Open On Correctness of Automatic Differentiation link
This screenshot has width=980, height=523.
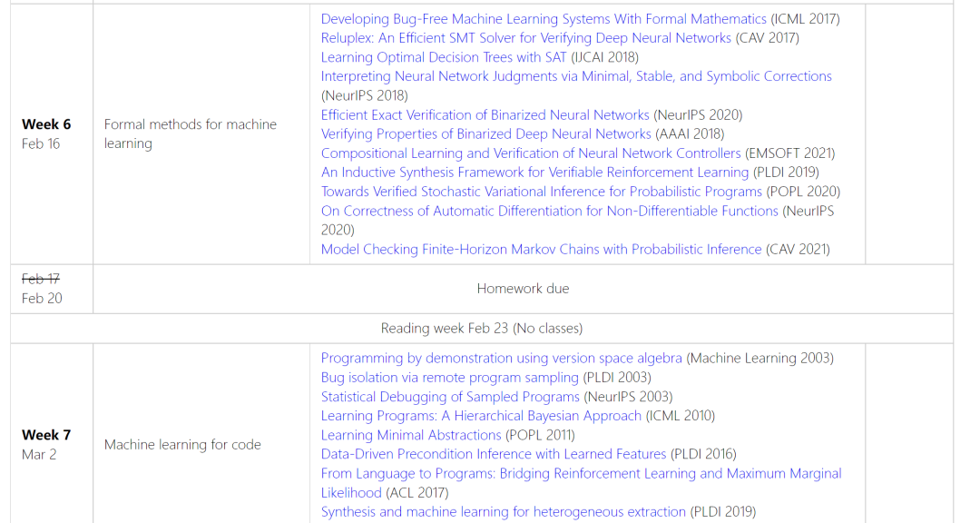click(549, 211)
